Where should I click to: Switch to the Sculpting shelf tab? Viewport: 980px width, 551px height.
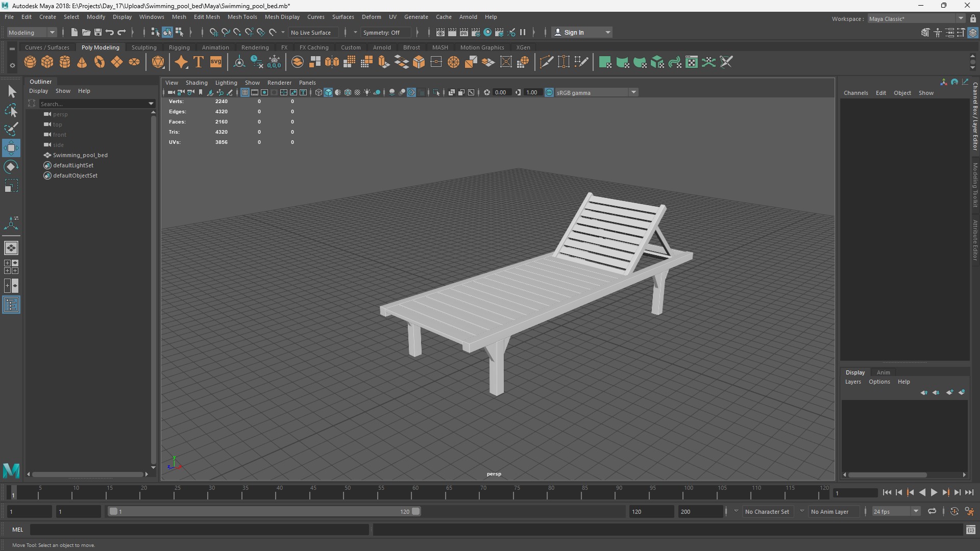coord(144,47)
